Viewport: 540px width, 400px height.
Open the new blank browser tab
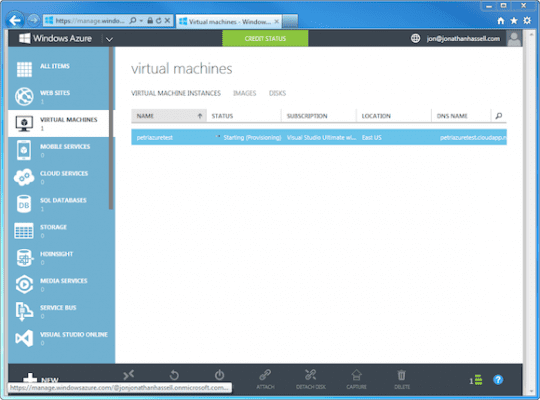pos(290,22)
